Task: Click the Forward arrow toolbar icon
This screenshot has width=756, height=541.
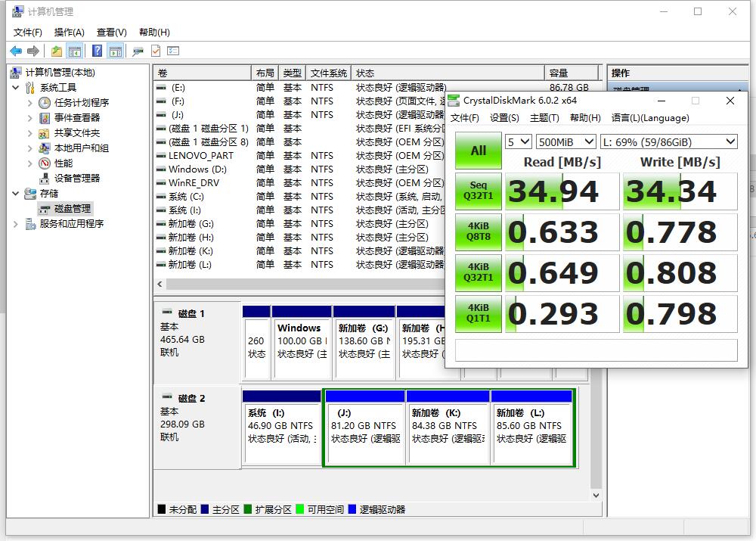Action: pos(33,51)
